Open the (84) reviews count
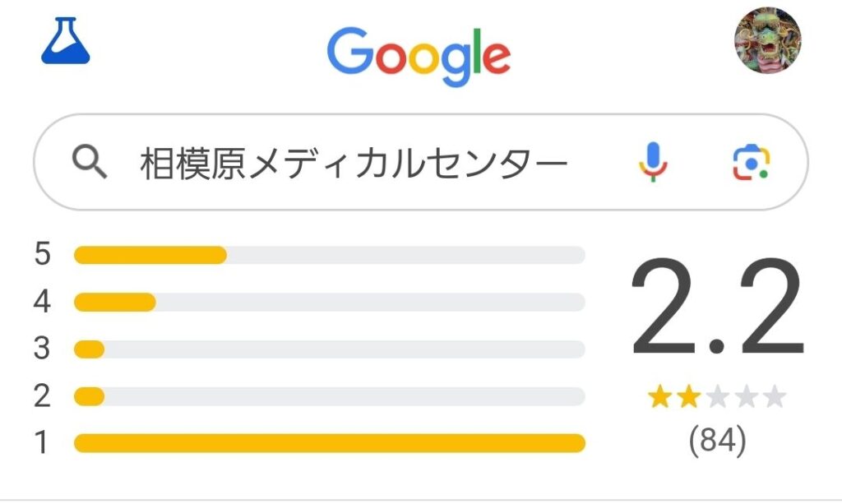The image size is (842, 504). [717, 441]
